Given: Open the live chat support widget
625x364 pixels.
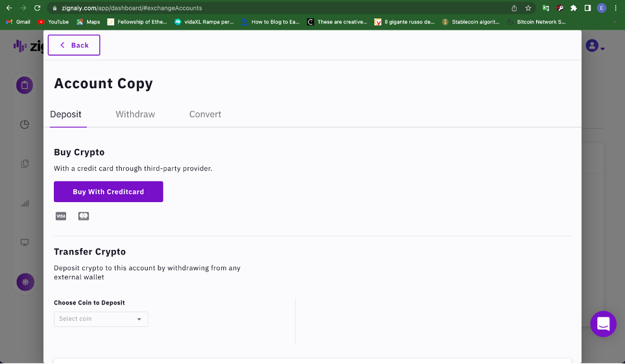Looking at the screenshot, I should click(x=603, y=324).
